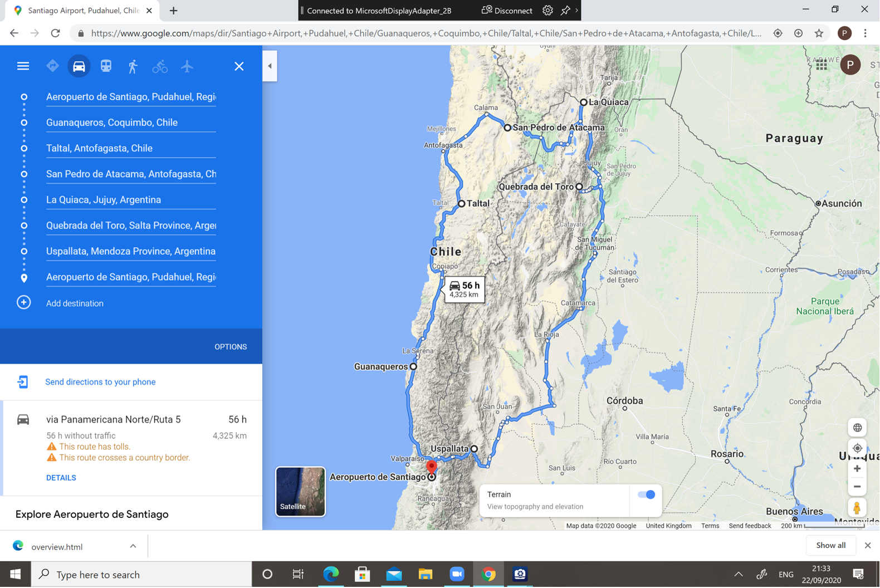
Task: Click the route DETAILS link
Action: pyautogui.click(x=61, y=478)
